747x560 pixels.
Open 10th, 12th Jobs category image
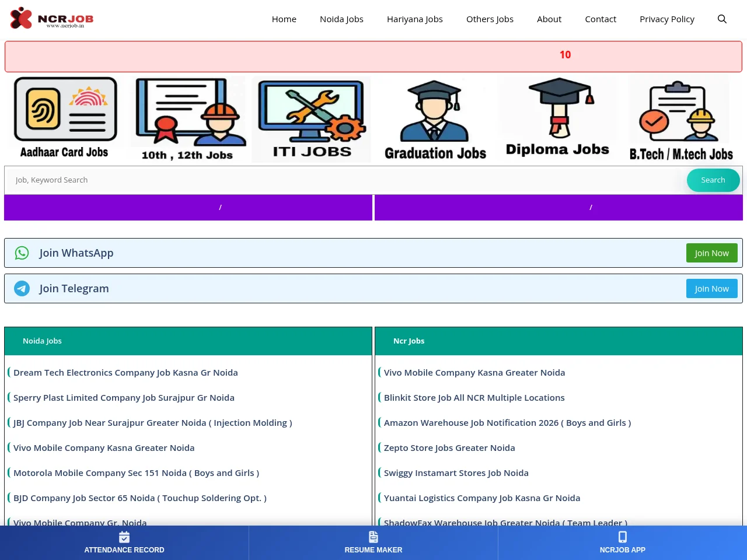tap(187, 118)
